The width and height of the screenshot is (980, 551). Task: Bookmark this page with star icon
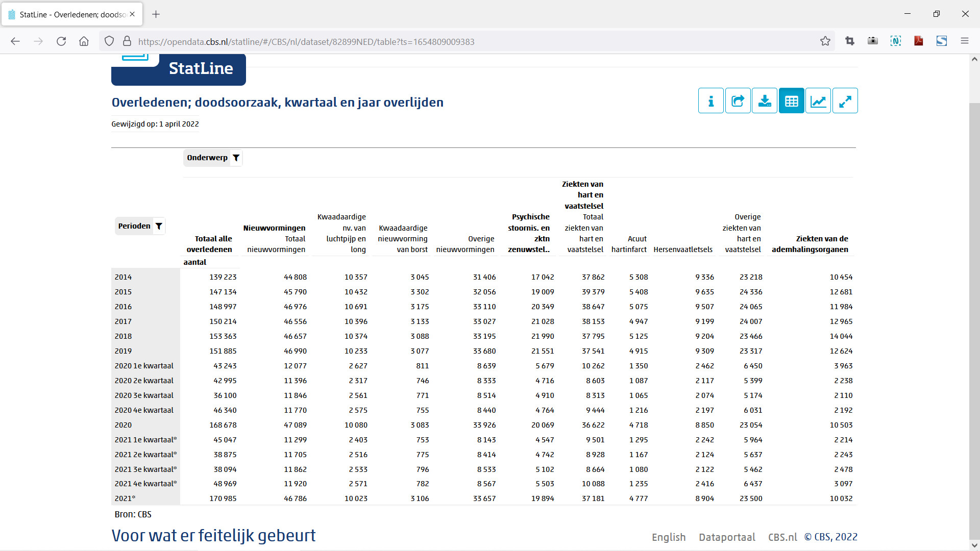point(825,41)
